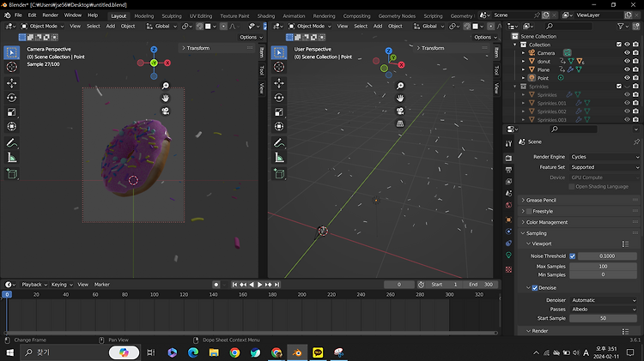Click the current frame number field
644x361 pixels.
pos(398,285)
